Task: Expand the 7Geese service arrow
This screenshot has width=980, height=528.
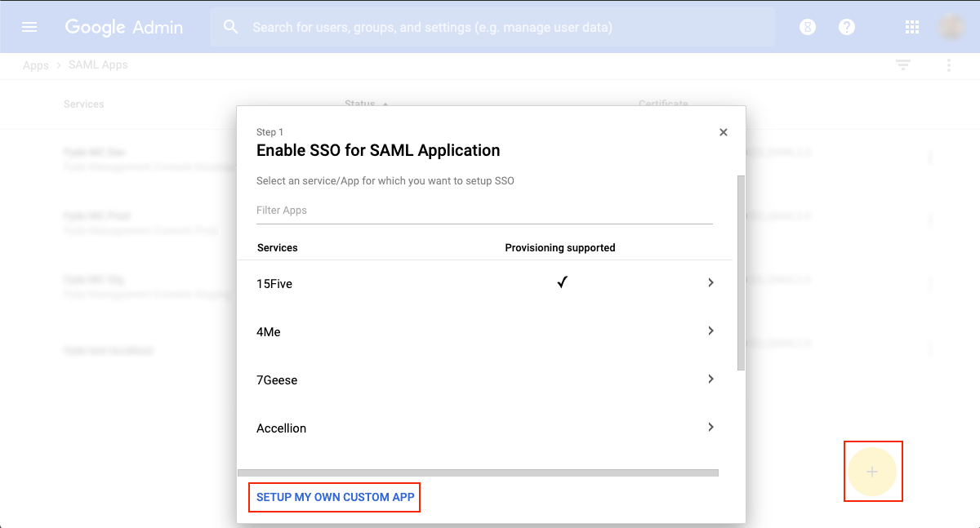Action: 710,379
